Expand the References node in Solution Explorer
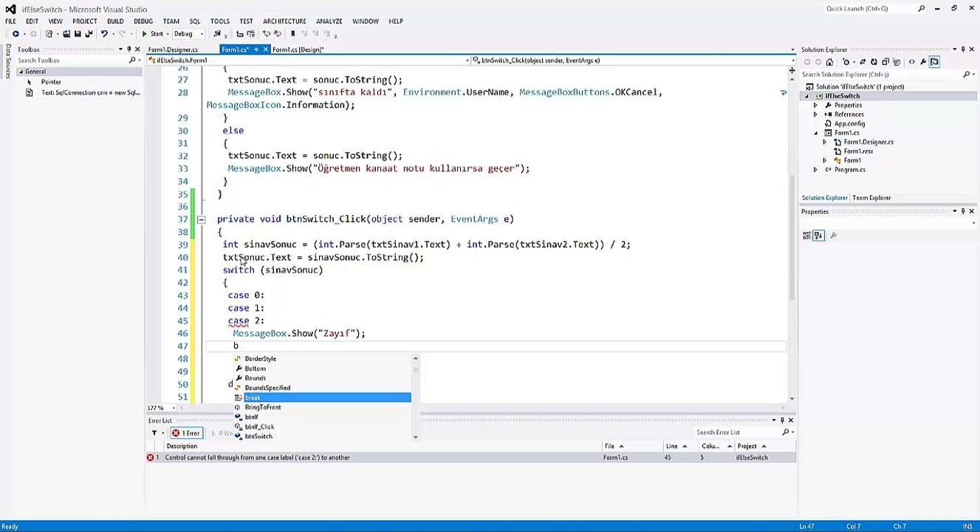The image size is (980, 532). (815, 115)
